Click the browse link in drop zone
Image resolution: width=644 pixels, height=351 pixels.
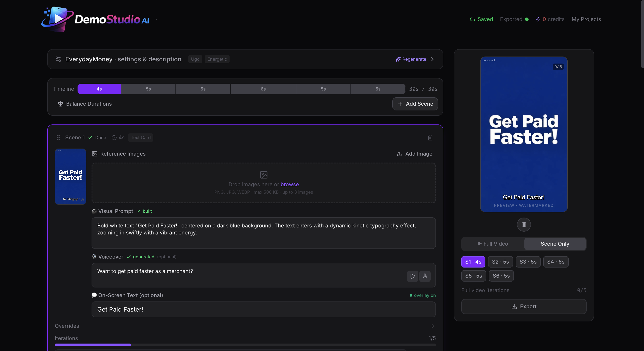pyautogui.click(x=290, y=184)
